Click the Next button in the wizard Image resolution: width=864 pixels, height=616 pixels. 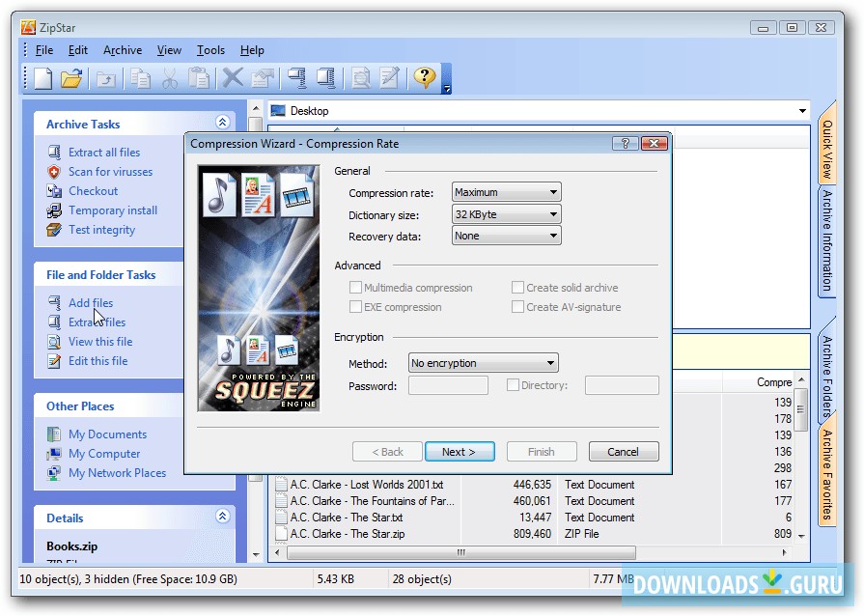[x=460, y=451]
